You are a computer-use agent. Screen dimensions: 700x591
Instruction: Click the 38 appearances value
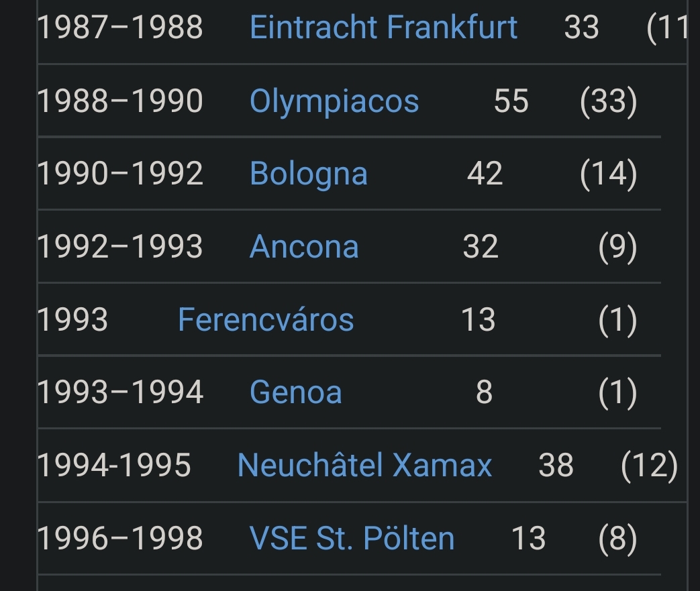[x=556, y=465]
